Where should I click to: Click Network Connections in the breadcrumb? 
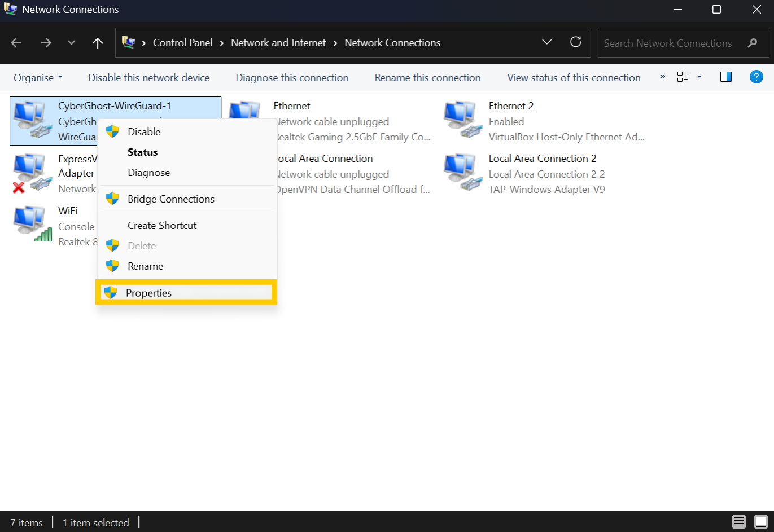(x=392, y=43)
